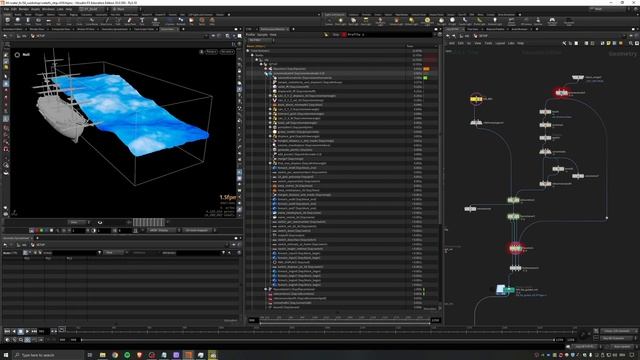The width and height of the screenshot is (640, 360).
Task: Toggle the eye visibility icon on viewport path bar
Action: 213,36
